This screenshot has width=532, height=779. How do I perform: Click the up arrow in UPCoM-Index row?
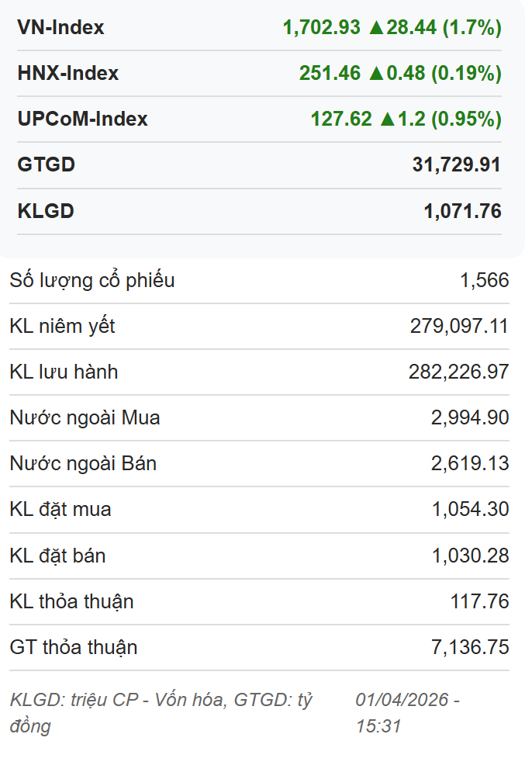(x=387, y=119)
